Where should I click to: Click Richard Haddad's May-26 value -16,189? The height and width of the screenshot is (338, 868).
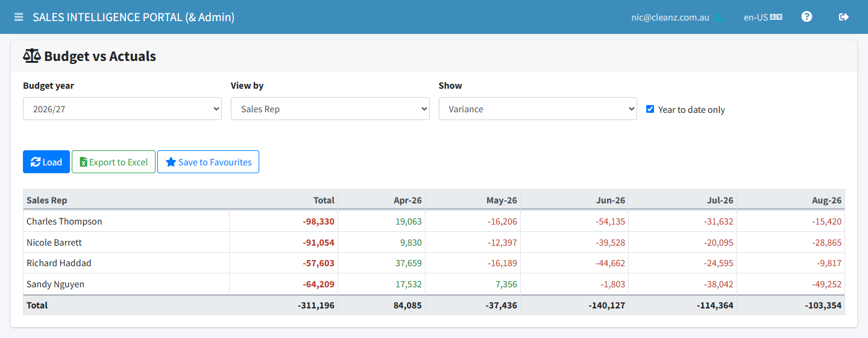coord(503,263)
